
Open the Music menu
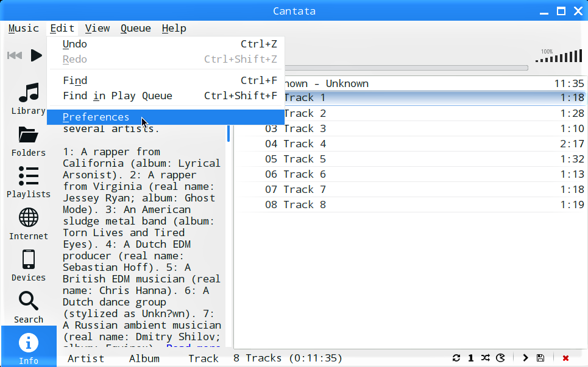[x=24, y=29]
